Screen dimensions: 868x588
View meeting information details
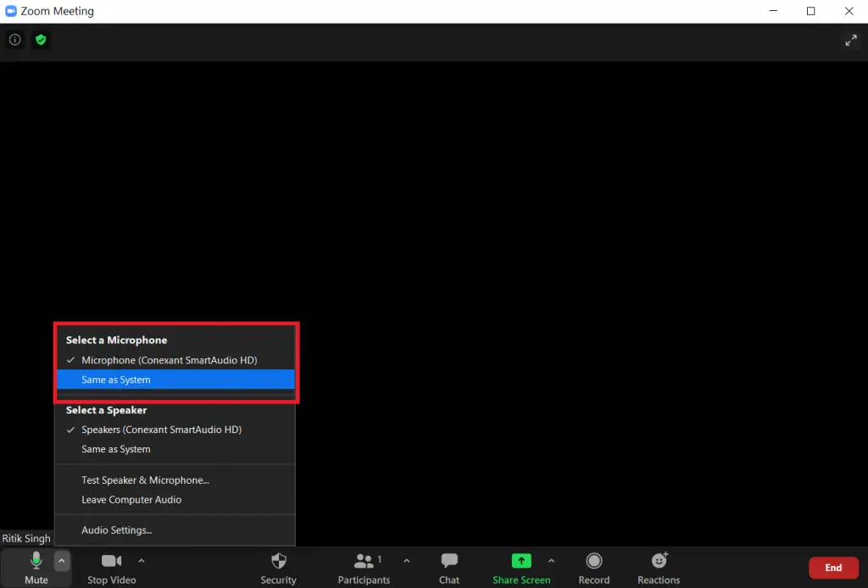(x=14, y=39)
